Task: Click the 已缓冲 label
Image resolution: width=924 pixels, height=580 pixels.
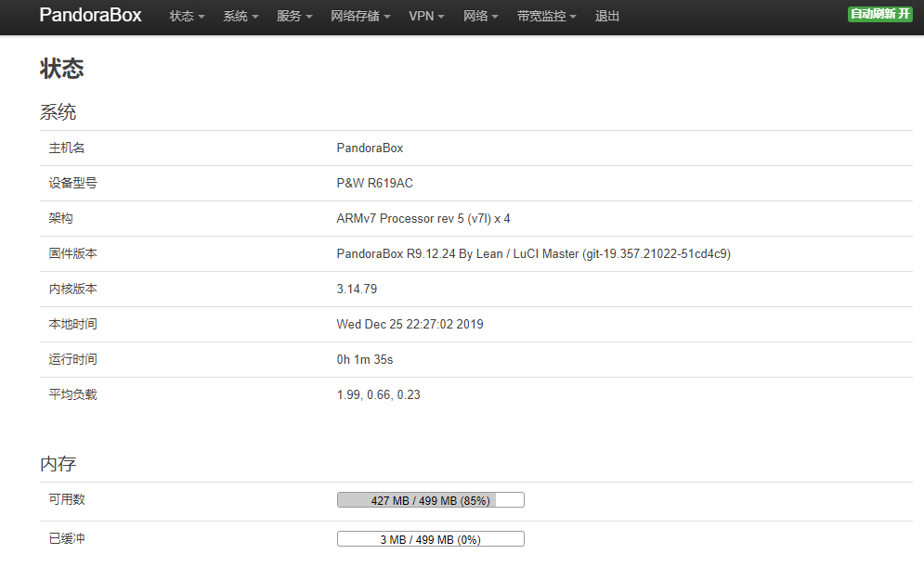Action: pyautogui.click(x=67, y=539)
